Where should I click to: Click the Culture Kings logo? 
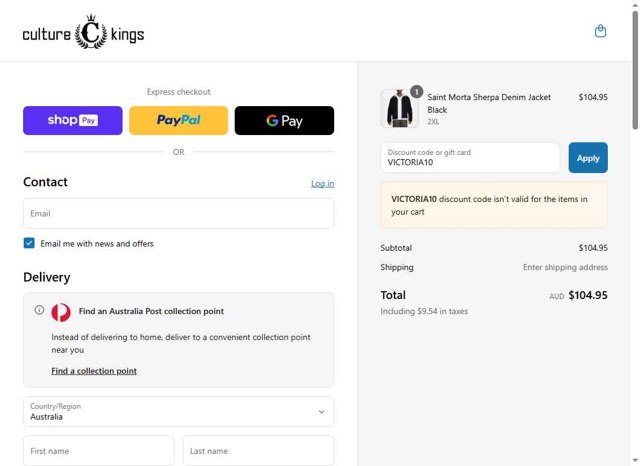coord(83,32)
